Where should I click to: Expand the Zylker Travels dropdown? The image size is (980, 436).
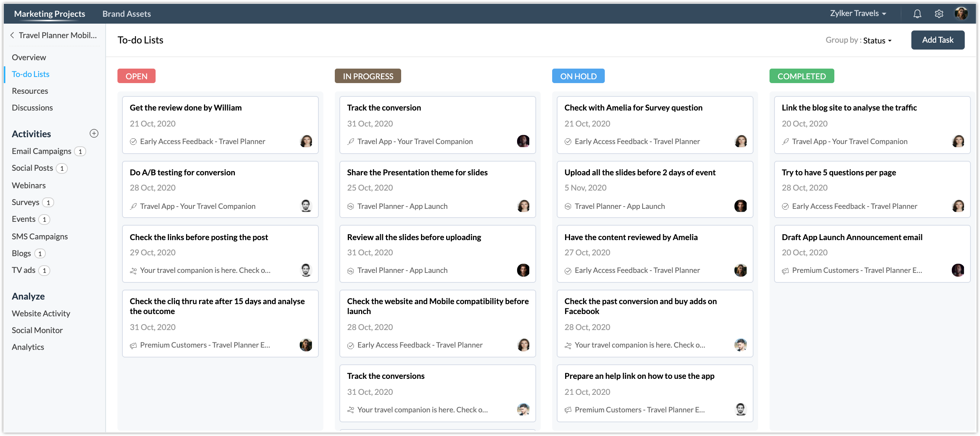coord(858,13)
